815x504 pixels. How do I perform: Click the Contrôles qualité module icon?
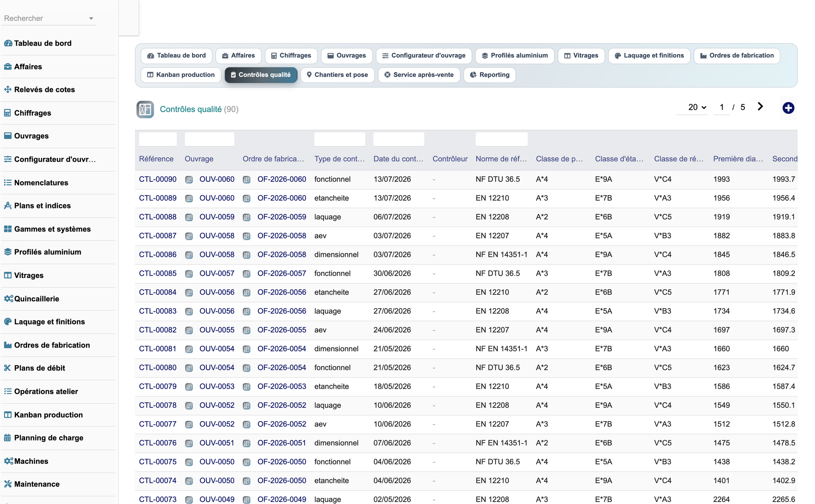(x=145, y=109)
